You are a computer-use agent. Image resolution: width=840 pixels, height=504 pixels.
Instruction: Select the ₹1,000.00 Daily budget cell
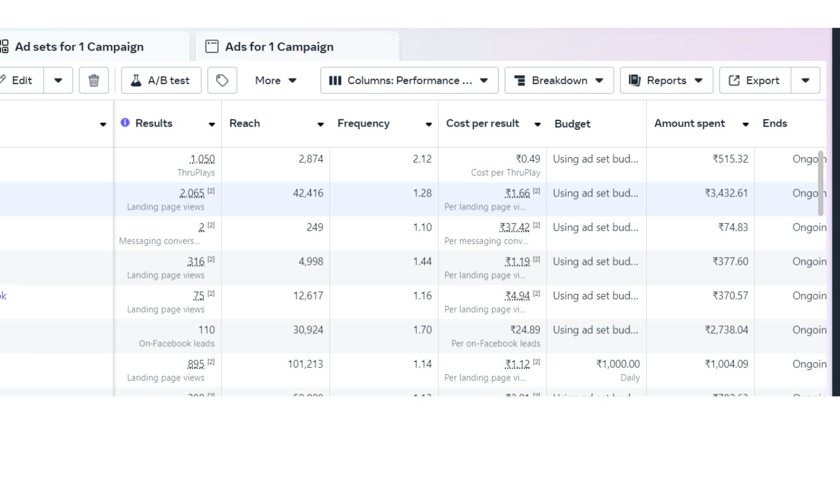596,370
